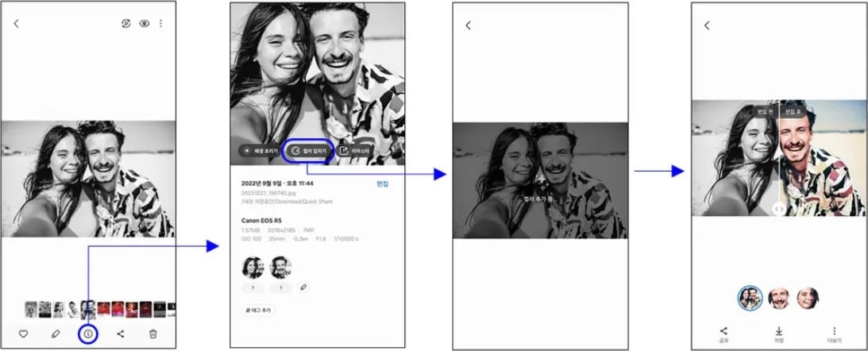Click the blue 편집 edit link
The height and width of the screenshot is (351, 868).
coord(384,183)
